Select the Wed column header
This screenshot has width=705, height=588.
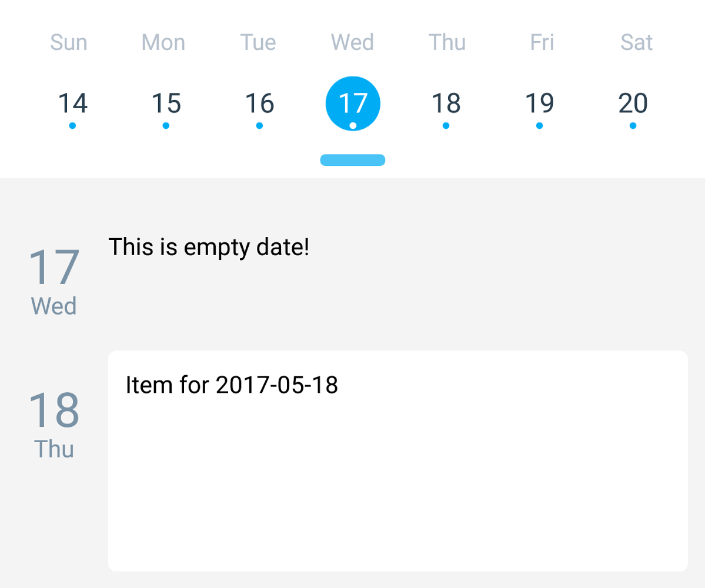[x=352, y=42]
